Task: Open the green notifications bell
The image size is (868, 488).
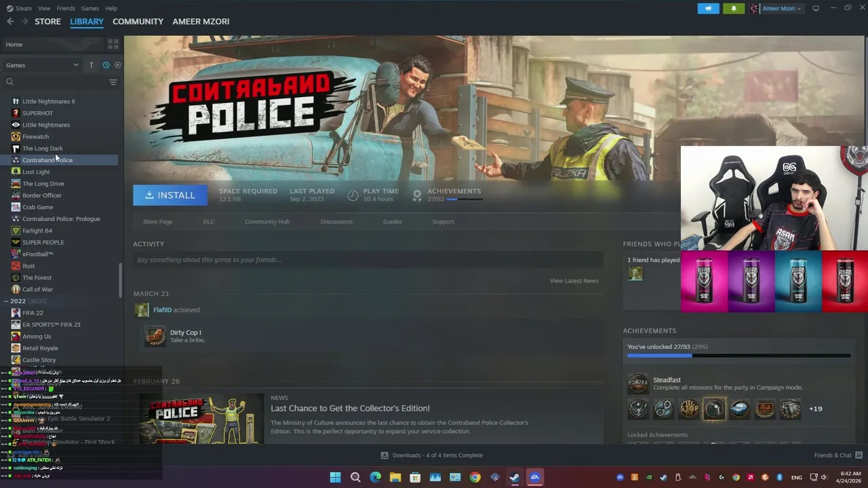Action: (x=734, y=8)
